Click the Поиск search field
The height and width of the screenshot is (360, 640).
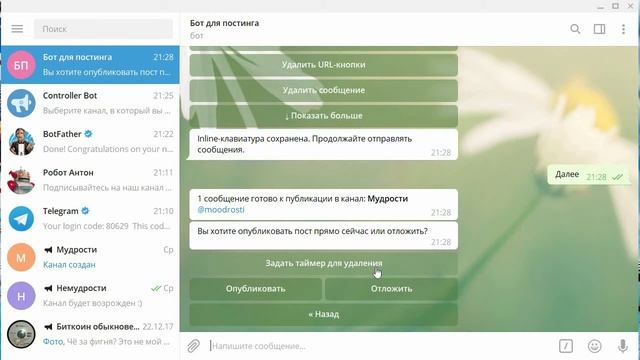click(103, 29)
